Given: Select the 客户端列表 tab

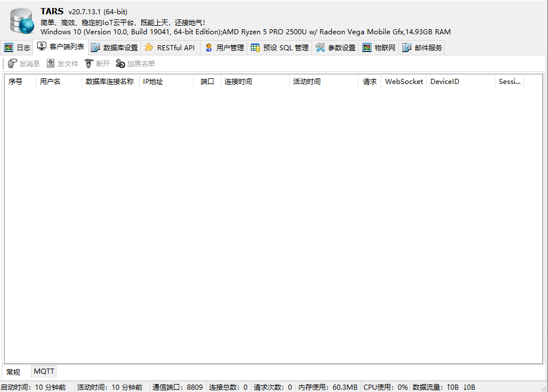Looking at the screenshot, I should point(61,47).
